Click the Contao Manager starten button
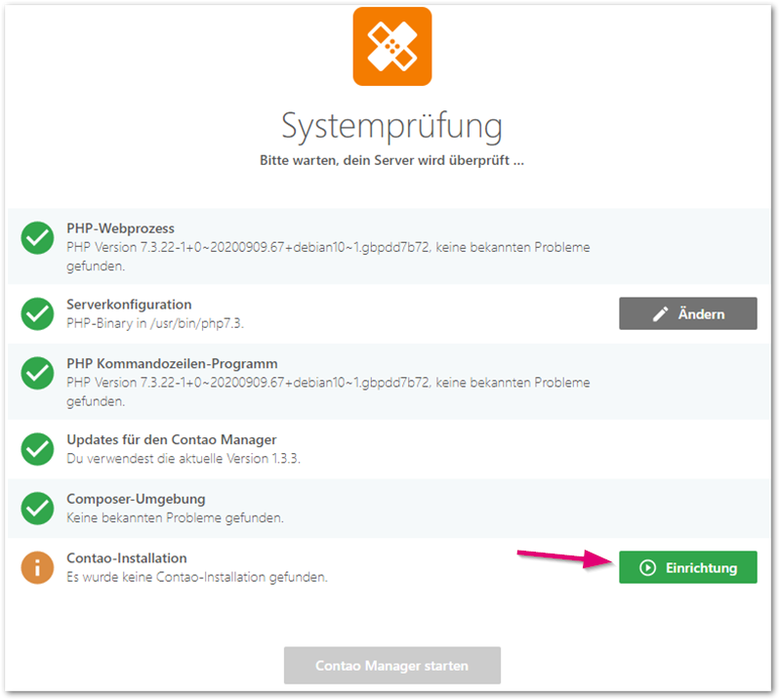The image size is (780, 700). (391, 666)
